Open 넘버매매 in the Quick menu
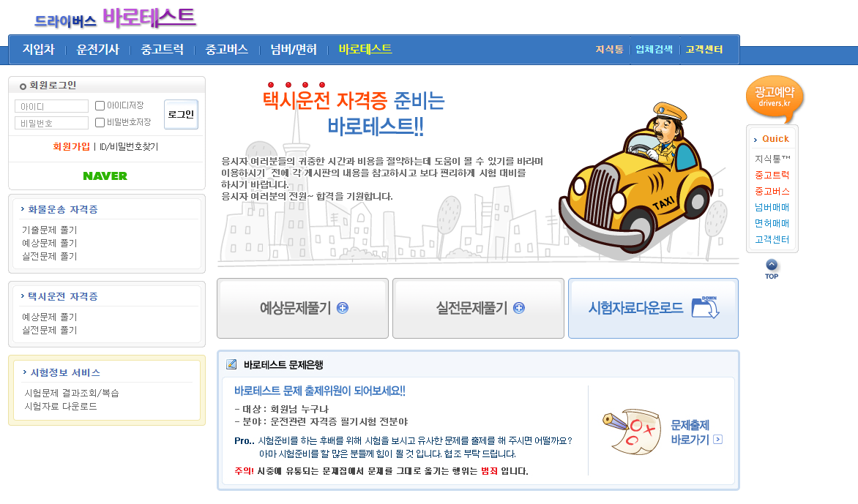Screen dimensions: 858x504 click(772, 207)
